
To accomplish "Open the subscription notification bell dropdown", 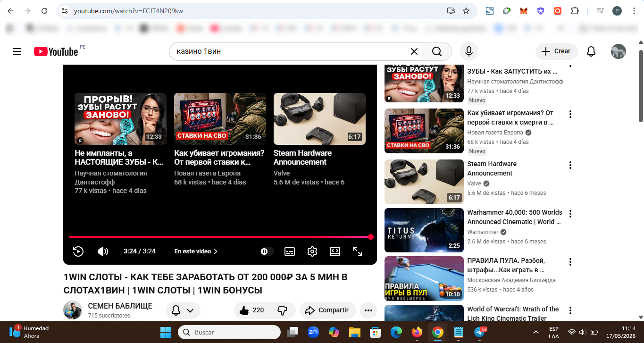I will (183, 310).
